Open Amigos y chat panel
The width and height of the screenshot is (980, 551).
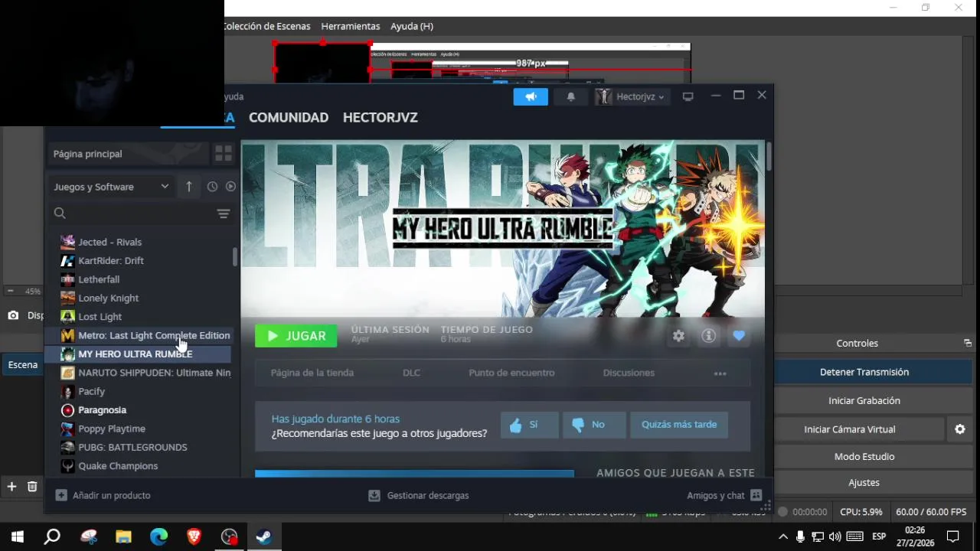point(724,496)
